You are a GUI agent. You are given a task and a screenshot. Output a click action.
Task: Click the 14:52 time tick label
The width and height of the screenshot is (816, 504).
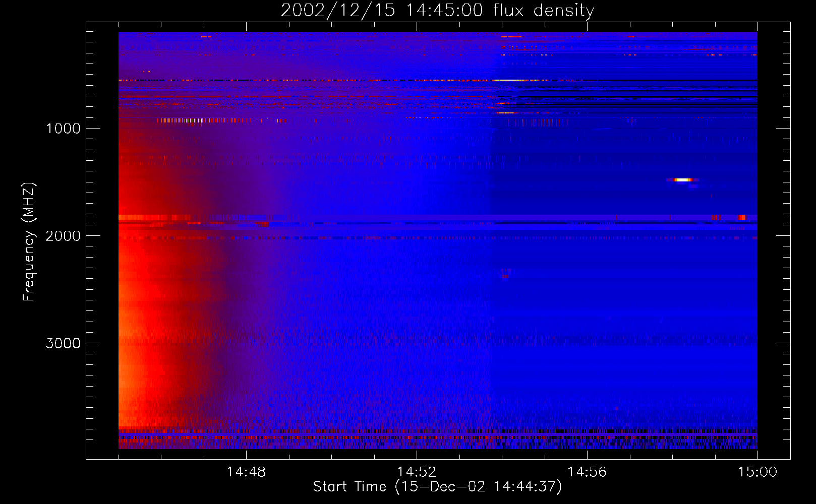pos(417,472)
